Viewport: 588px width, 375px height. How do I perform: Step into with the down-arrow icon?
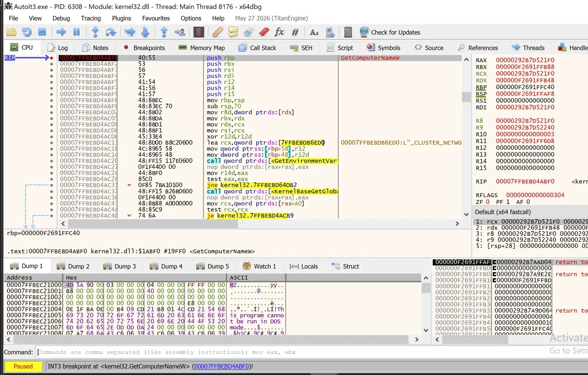[x=95, y=32]
